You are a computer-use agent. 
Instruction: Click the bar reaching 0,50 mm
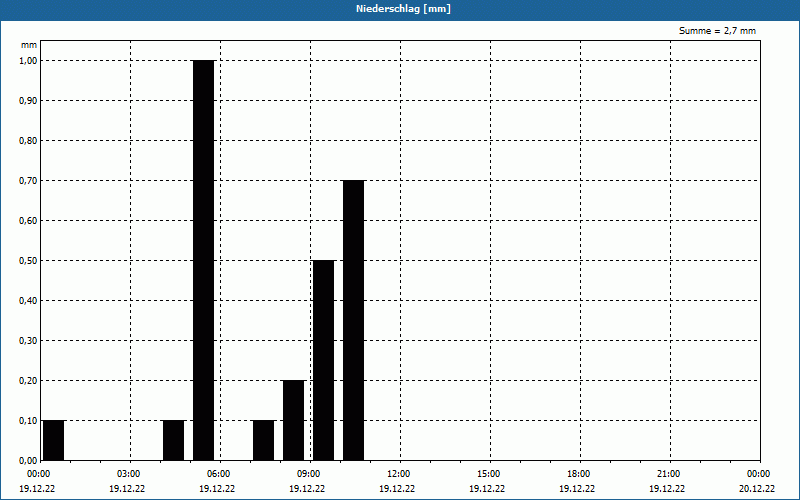(x=323, y=360)
